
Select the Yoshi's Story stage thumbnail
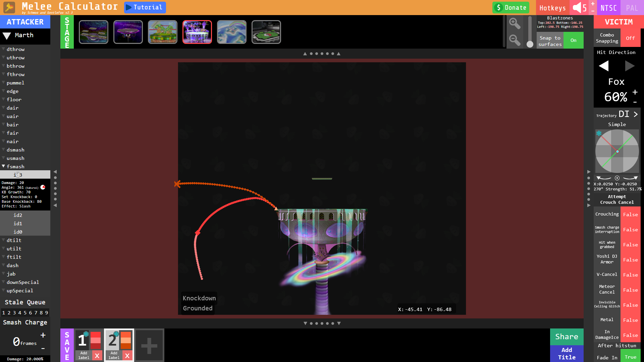(x=163, y=32)
